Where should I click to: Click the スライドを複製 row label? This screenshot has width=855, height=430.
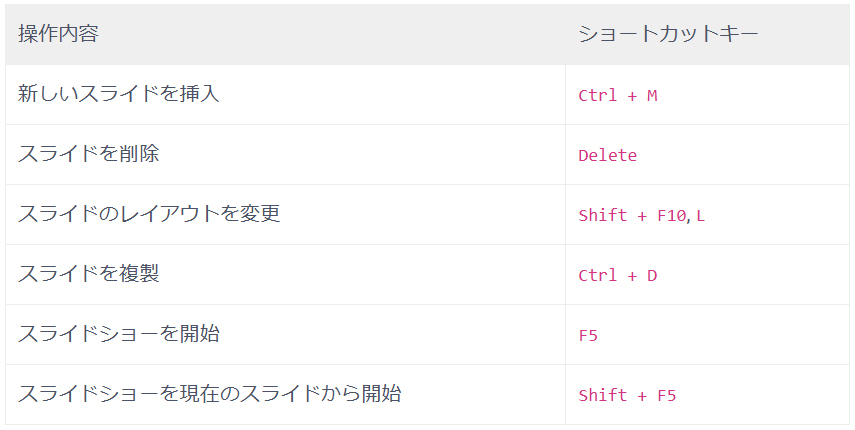coord(89,274)
